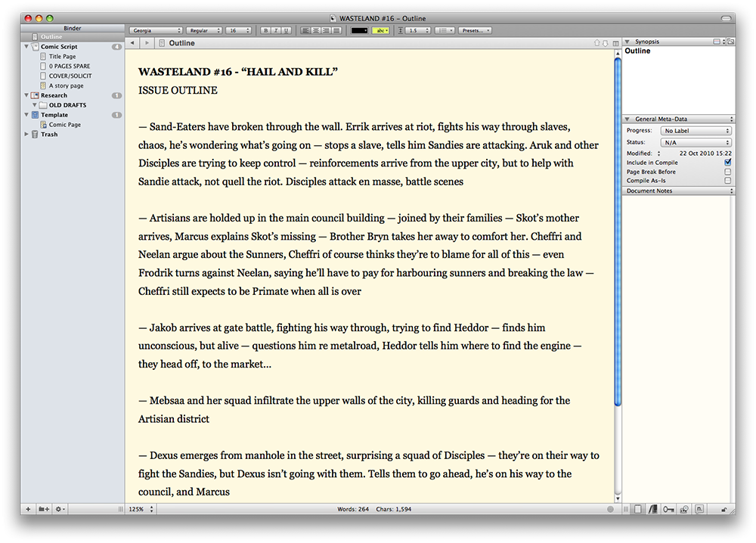Viewport: 756px width, 543px height.
Task: Add a new folder in the Binder footer
Action: point(44,510)
